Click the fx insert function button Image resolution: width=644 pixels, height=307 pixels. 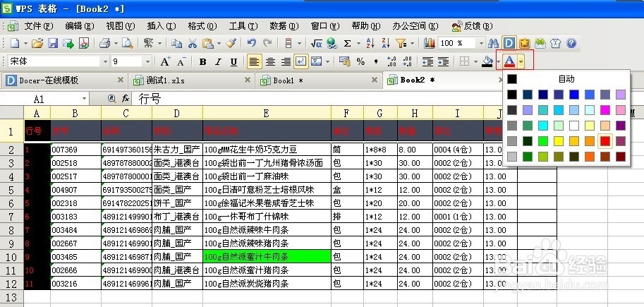(x=126, y=98)
